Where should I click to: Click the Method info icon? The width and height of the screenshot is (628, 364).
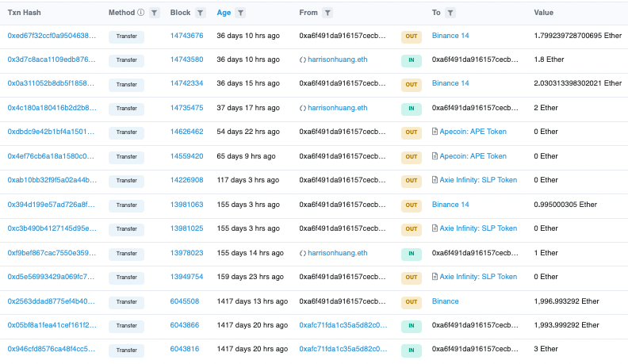(x=141, y=13)
